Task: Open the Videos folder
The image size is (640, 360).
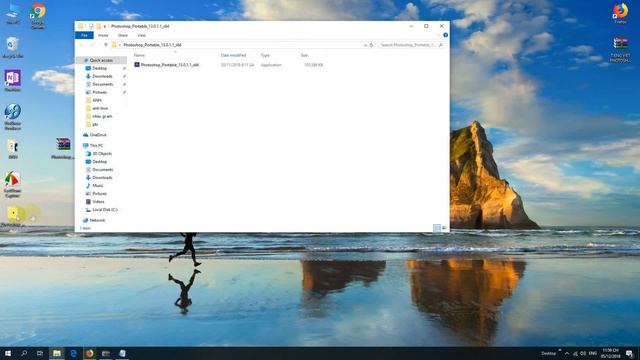Action: coord(98,202)
